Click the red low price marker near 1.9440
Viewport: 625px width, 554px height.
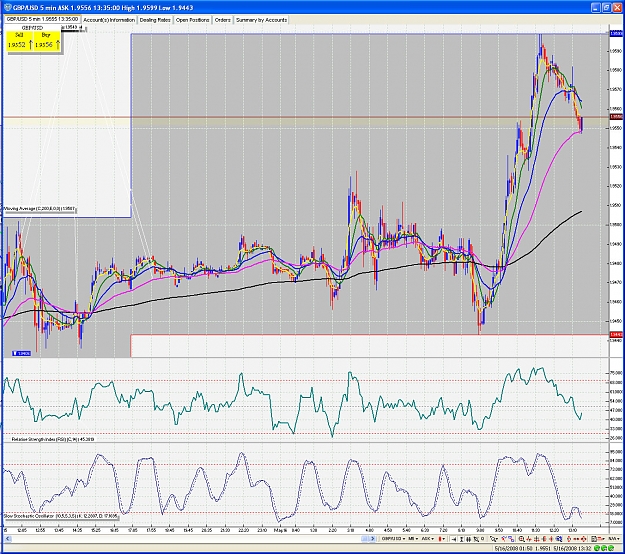pos(616,335)
